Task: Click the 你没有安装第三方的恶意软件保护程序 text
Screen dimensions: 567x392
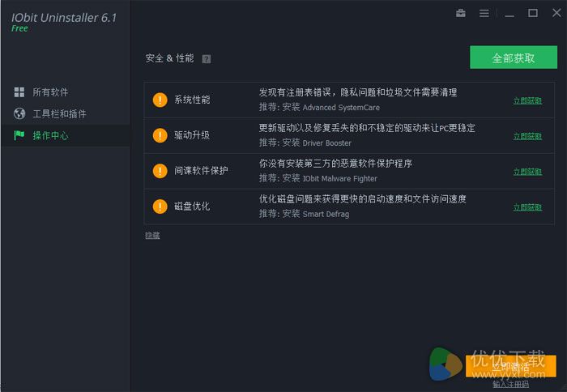Action: 335,163
